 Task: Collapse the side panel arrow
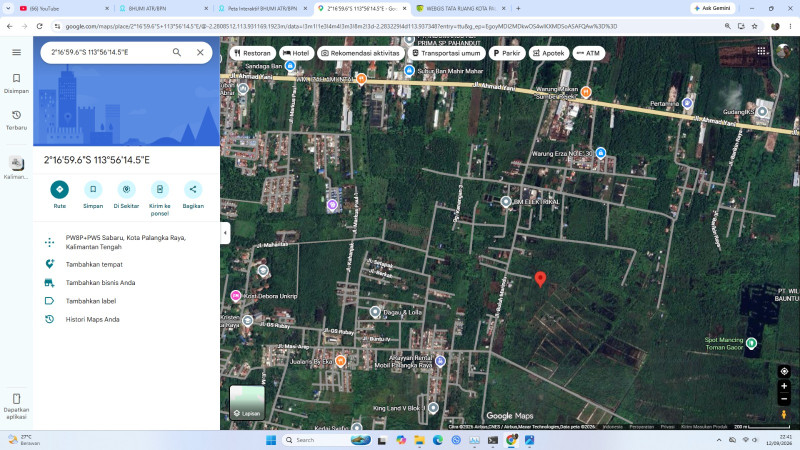tap(225, 233)
